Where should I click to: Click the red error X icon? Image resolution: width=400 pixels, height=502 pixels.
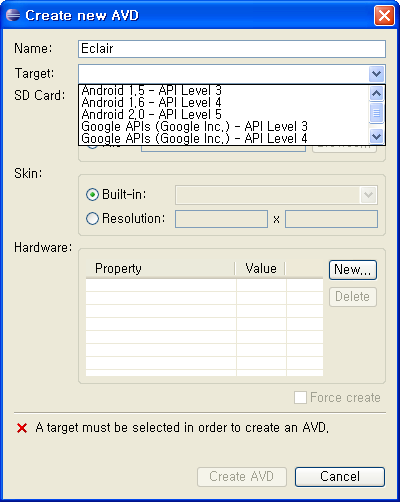point(22,428)
